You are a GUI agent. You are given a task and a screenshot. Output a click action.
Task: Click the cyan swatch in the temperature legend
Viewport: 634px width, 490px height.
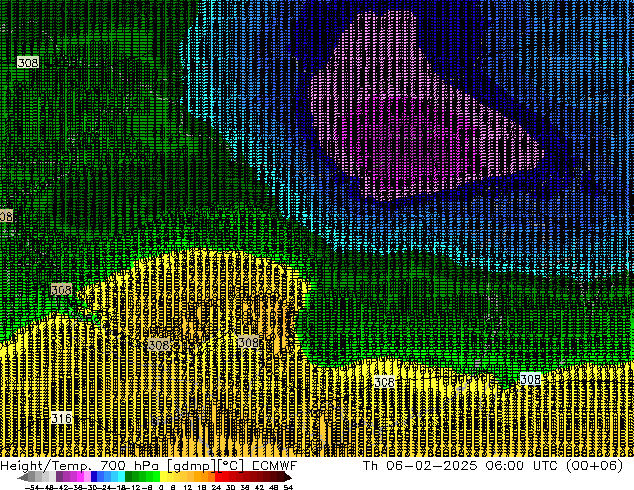pos(121,477)
